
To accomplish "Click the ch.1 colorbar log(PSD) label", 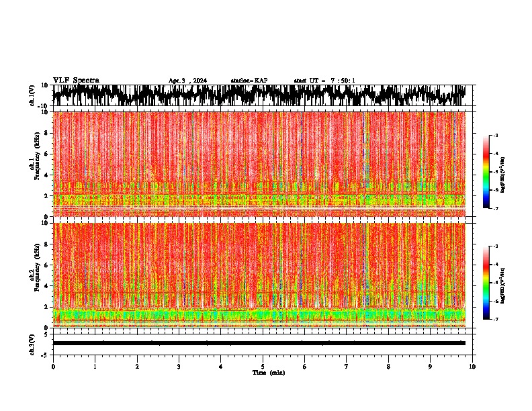I will pyautogui.click(x=503, y=175).
